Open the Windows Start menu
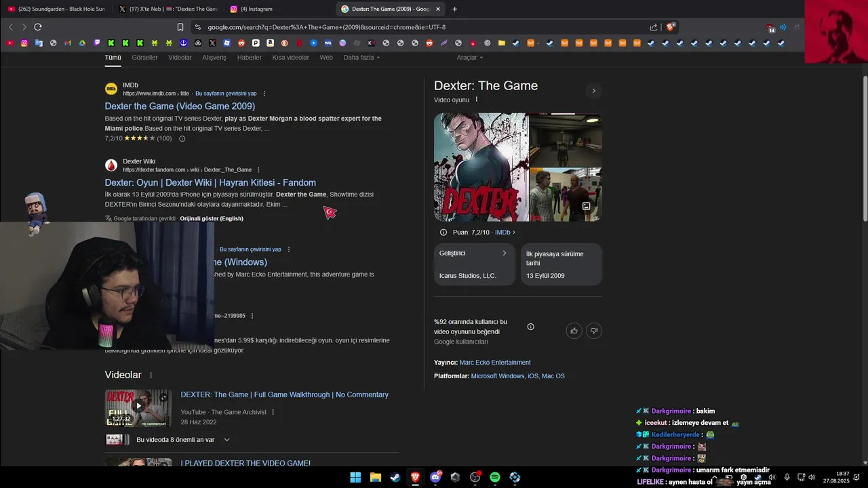The image size is (868, 488). pyautogui.click(x=355, y=477)
